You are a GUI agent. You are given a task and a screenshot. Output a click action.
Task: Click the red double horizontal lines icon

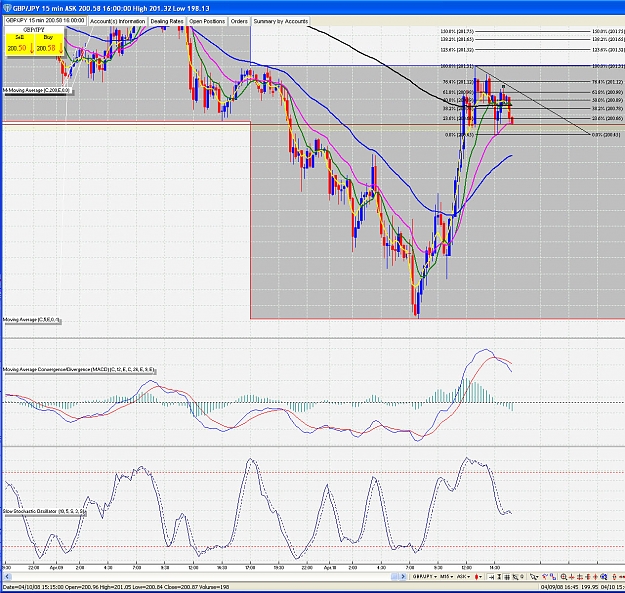[580, 577]
